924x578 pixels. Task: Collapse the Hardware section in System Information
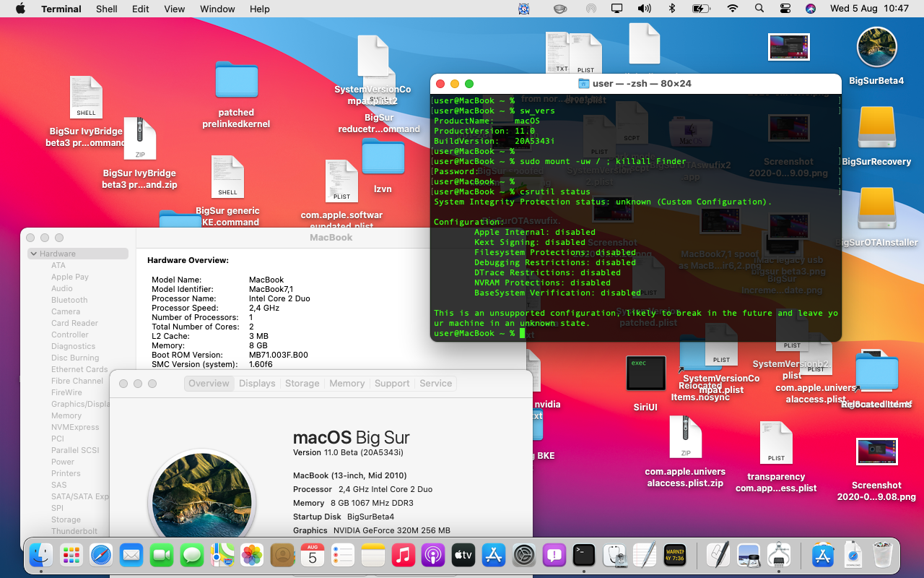tap(33, 254)
